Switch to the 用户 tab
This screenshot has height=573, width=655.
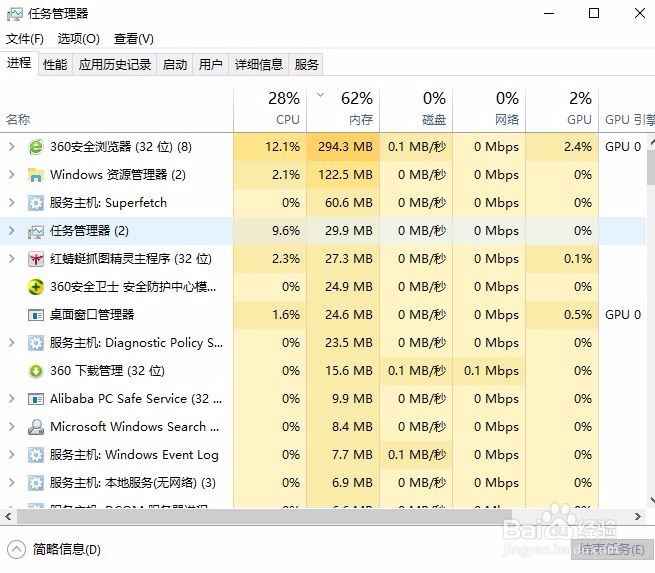point(211,64)
